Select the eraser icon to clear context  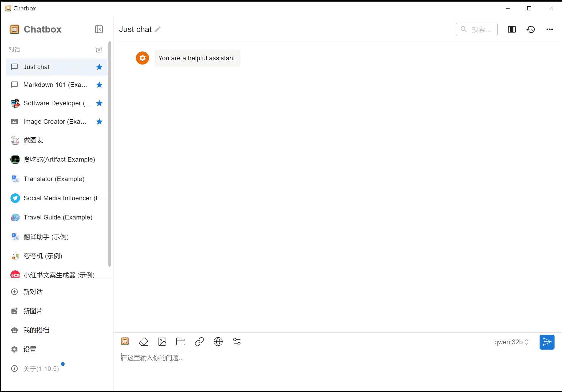(143, 342)
